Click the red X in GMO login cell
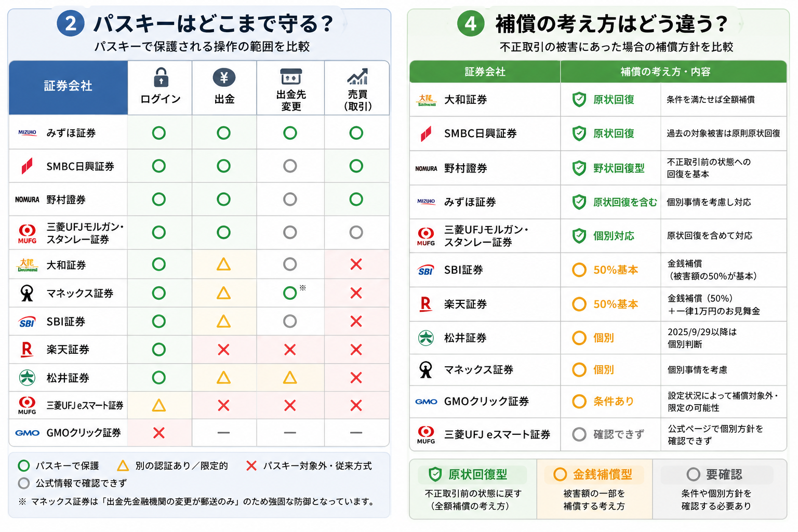Image resolution: width=798 pixels, height=532 pixels. (159, 433)
